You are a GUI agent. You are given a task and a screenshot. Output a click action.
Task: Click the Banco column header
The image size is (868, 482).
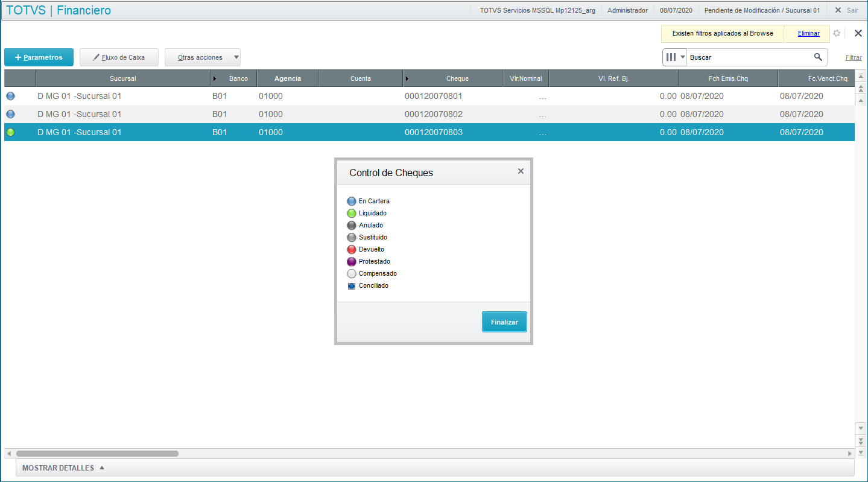pos(234,78)
